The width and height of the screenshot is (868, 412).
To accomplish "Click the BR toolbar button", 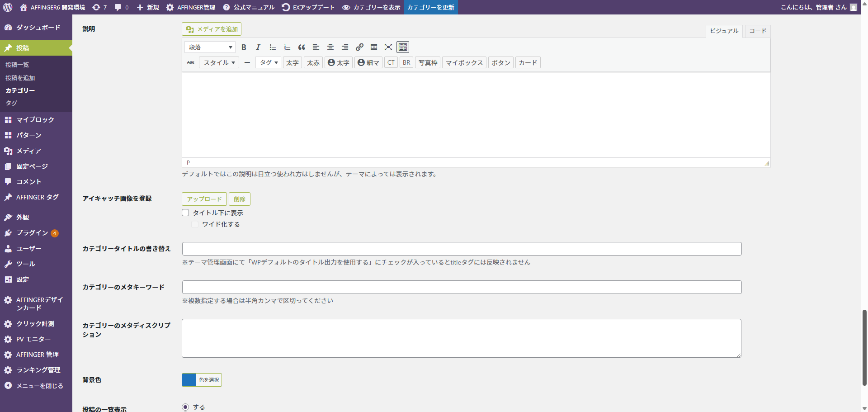I will (406, 62).
